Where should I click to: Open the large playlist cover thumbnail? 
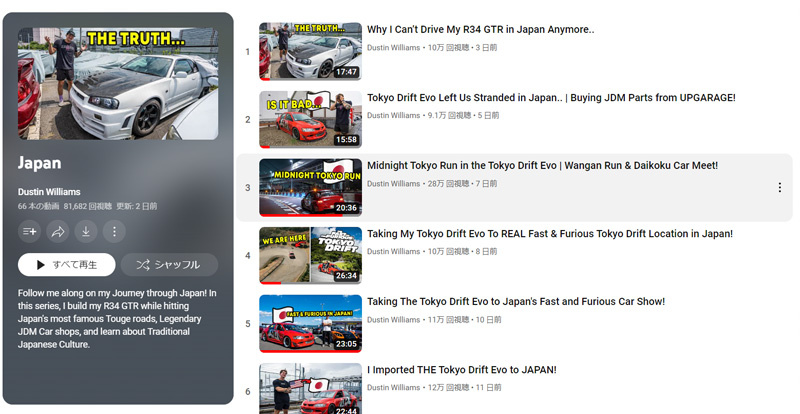118,84
